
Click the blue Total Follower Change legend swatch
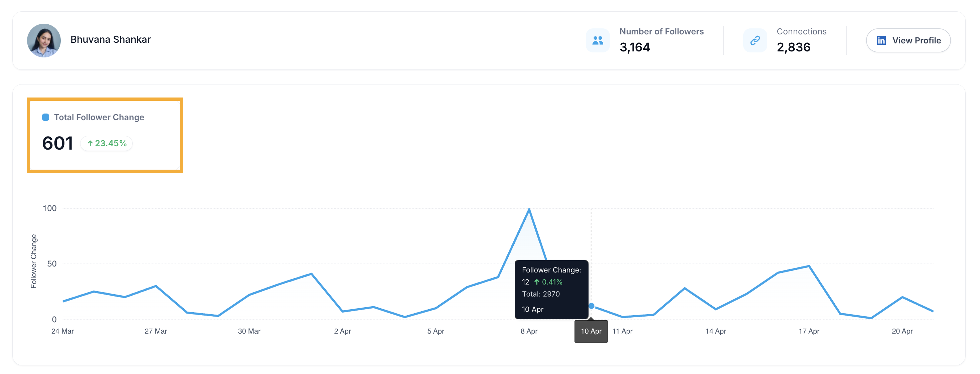coord(45,117)
